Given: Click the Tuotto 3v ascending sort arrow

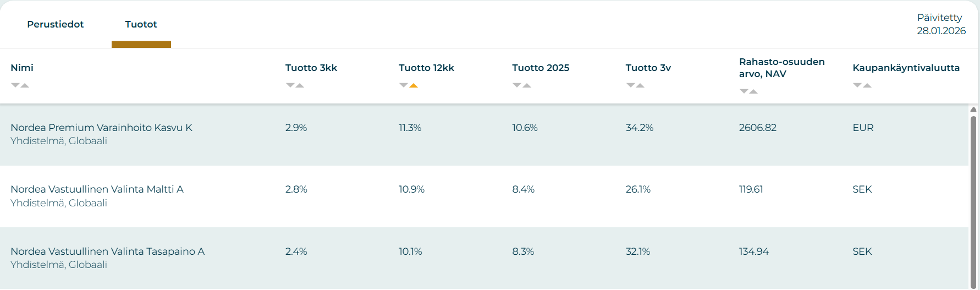Looking at the screenshot, I should click(x=640, y=85).
